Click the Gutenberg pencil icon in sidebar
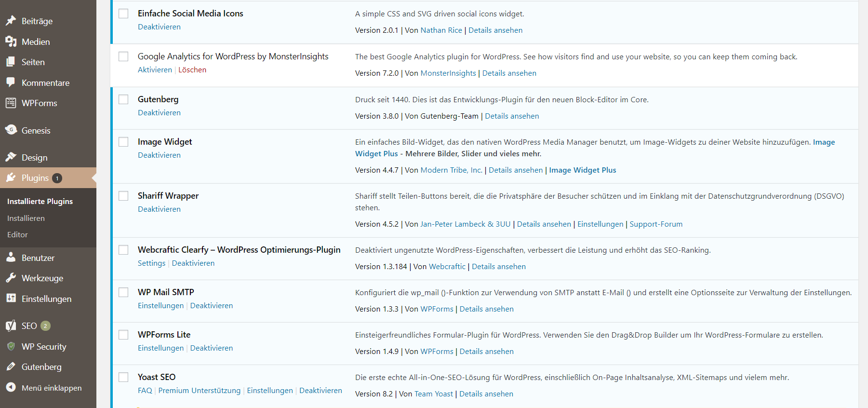Image resolution: width=868 pixels, height=408 pixels. click(x=11, y=367)
